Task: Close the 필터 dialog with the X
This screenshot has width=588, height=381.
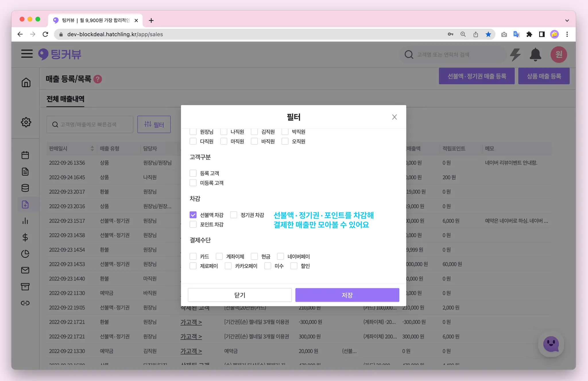Action: click(x=394, y=117)
